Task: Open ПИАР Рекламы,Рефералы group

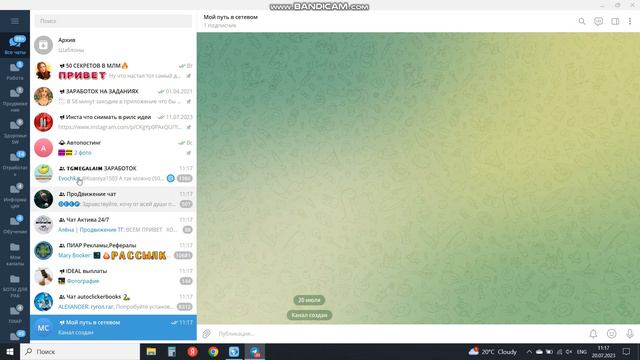Action: tap(113, 251)
